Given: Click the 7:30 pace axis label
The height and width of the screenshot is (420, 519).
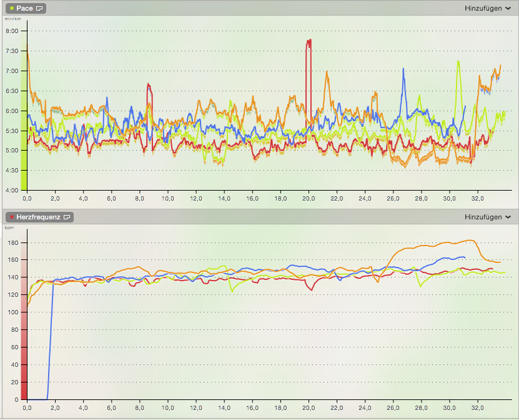Looking at the screenshot, I should pos(12,51).
